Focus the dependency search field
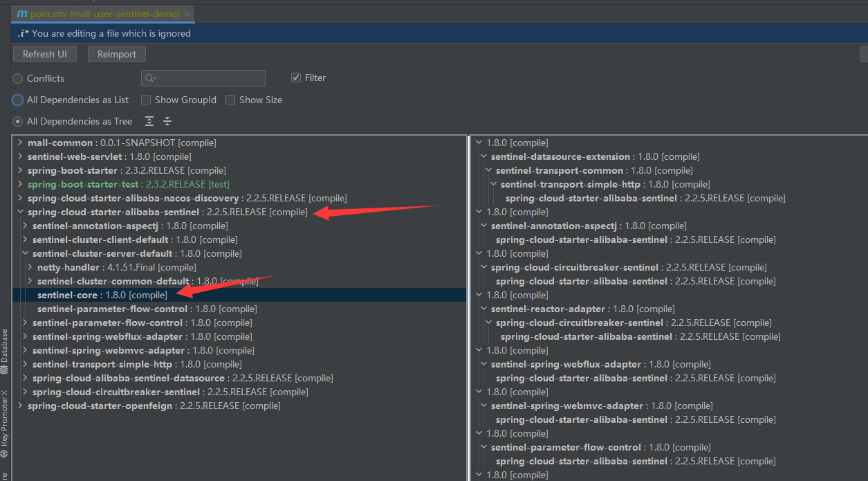 pyautogui.click(x=203, y=78)
